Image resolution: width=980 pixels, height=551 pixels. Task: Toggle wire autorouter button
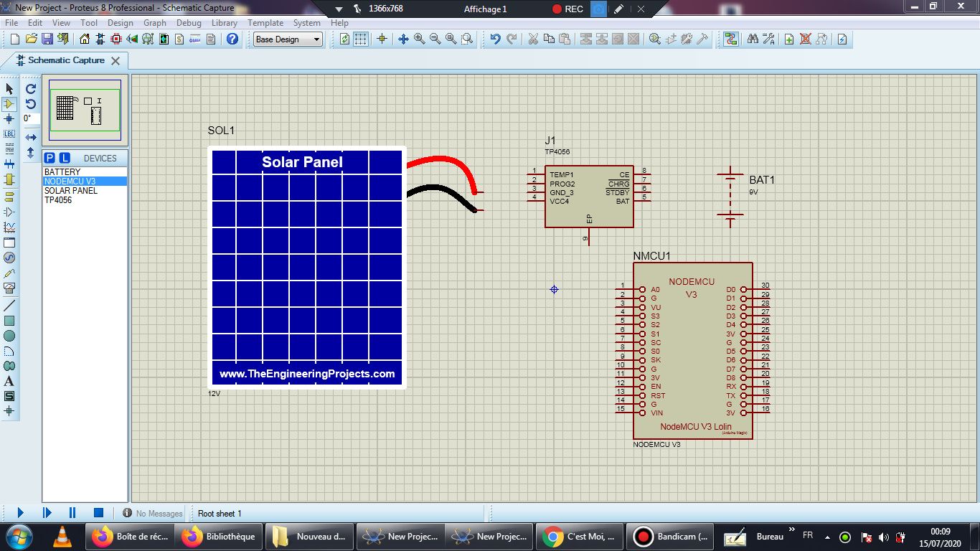(730, 39)
